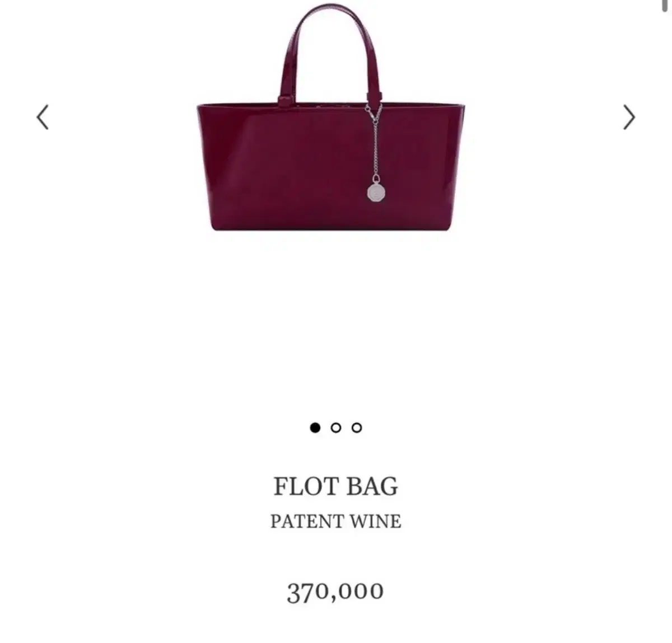Click the bottom left corner of the bag
The width and height of the screenshot is (672, 643).
click(x=214, y=225)
